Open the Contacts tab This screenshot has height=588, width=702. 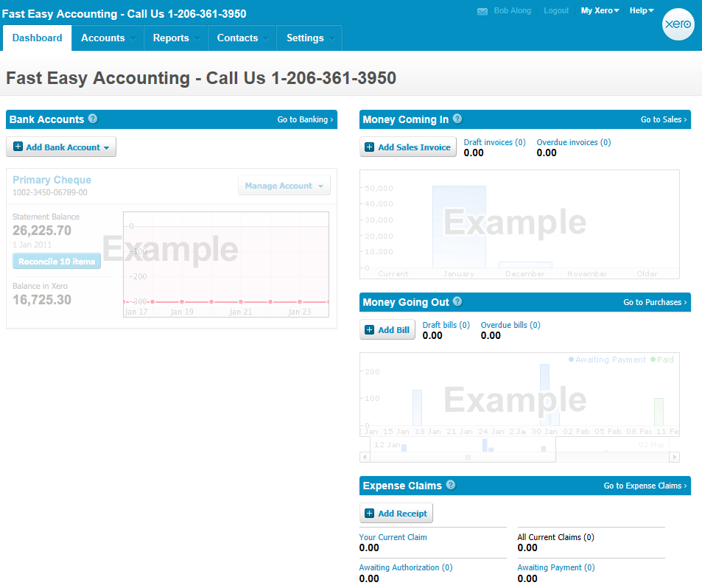pyautogui.click(x=238, y=38)
